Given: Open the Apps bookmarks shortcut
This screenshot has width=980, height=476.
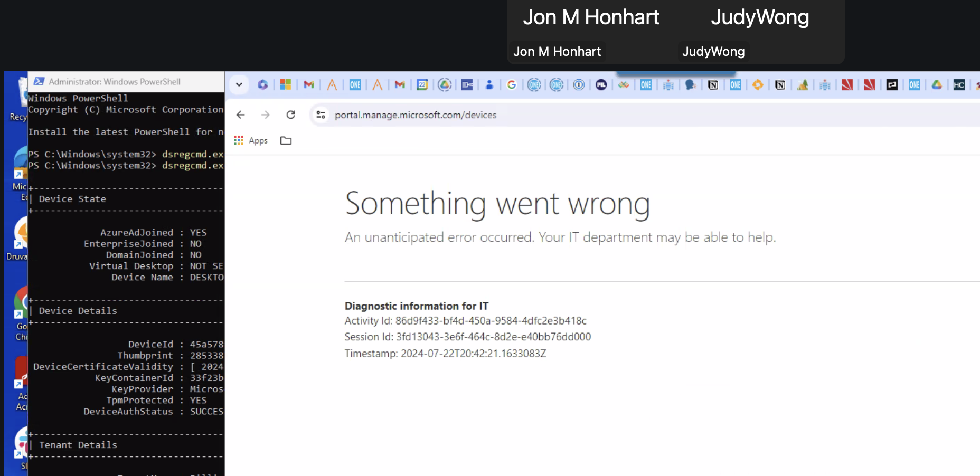Looking at the screenshot, I should pyautogui.click(x=251, y=140).
